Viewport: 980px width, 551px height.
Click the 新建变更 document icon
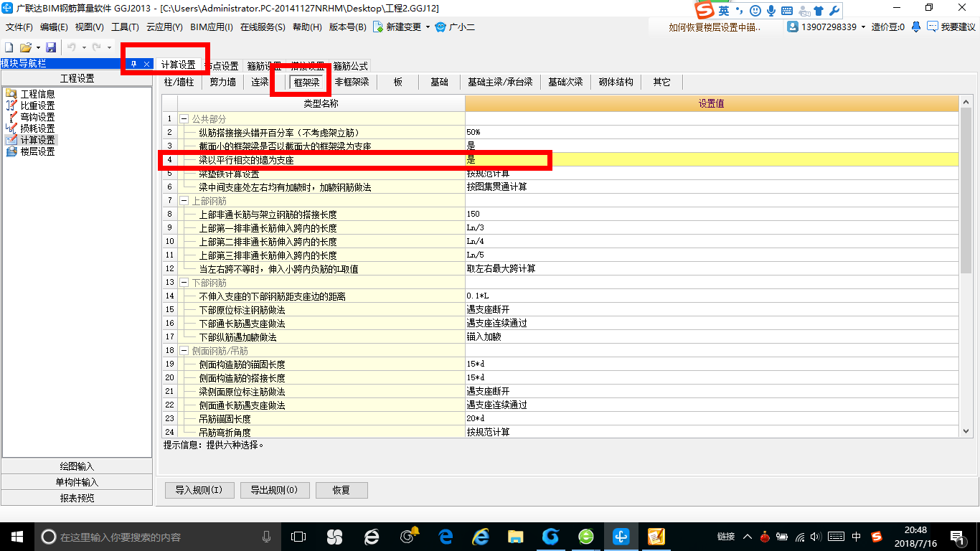click(x=377, y=27)
